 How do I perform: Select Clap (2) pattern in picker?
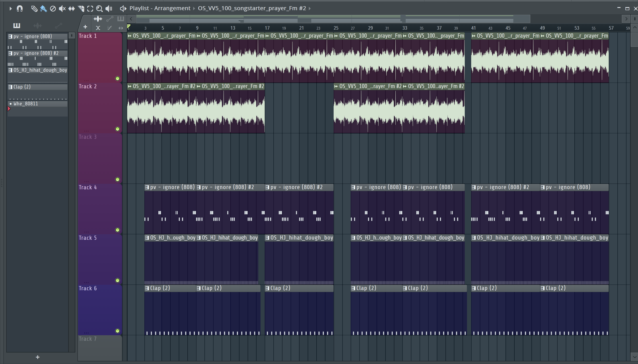[37, 92]
